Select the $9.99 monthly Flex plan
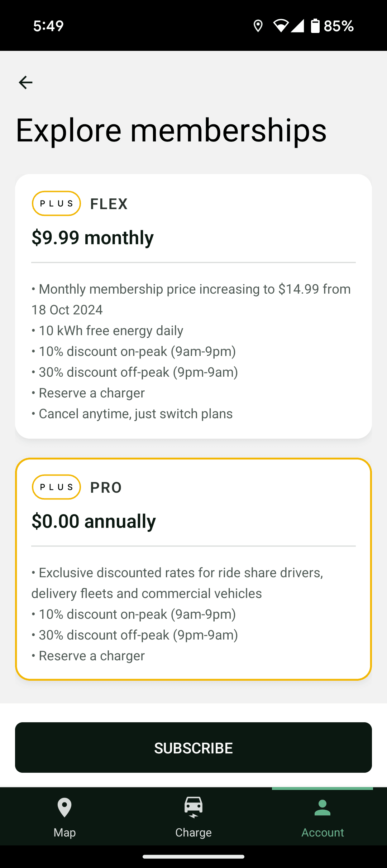 tap(92, 238)
